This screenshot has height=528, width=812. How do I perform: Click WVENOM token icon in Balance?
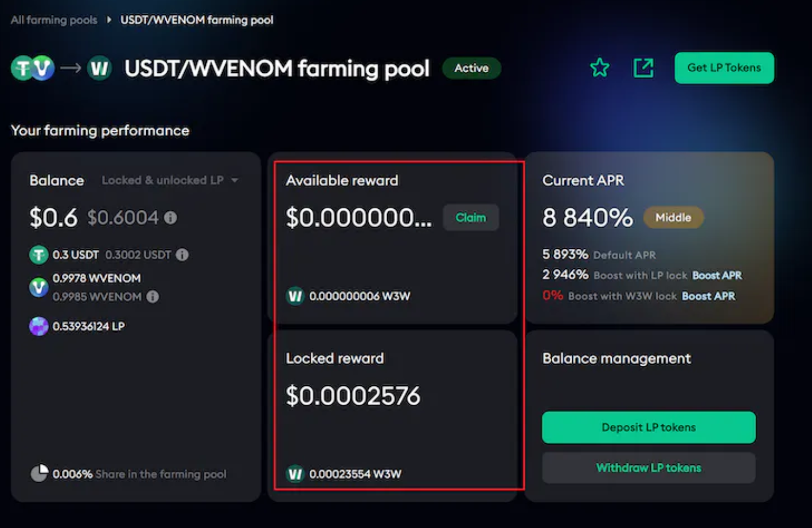tap(38, 287)
